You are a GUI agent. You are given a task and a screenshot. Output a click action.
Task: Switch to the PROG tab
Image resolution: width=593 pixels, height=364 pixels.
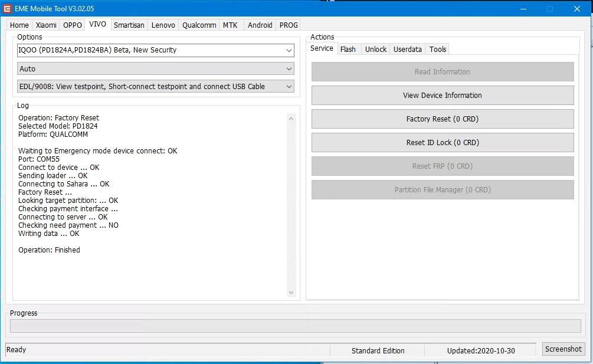point(289,25)
